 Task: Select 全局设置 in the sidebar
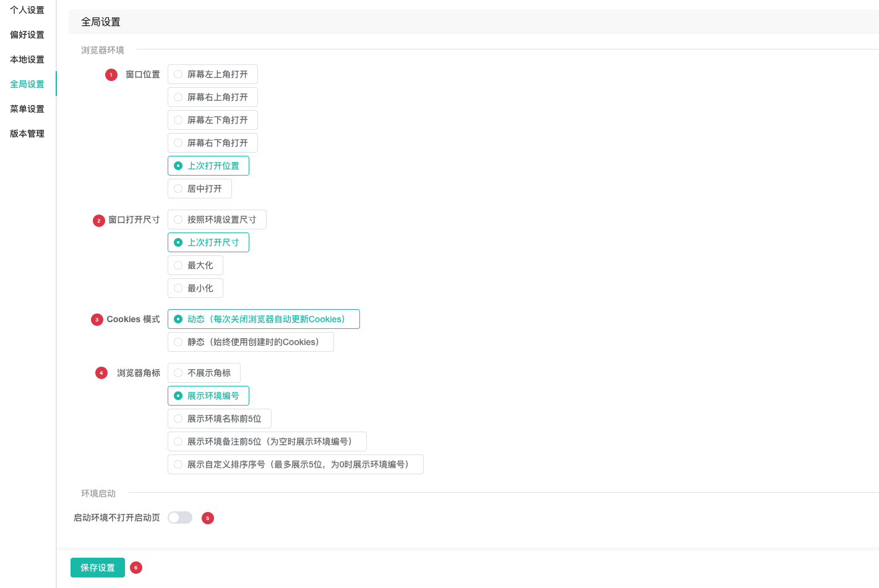(x=27, y=84)
